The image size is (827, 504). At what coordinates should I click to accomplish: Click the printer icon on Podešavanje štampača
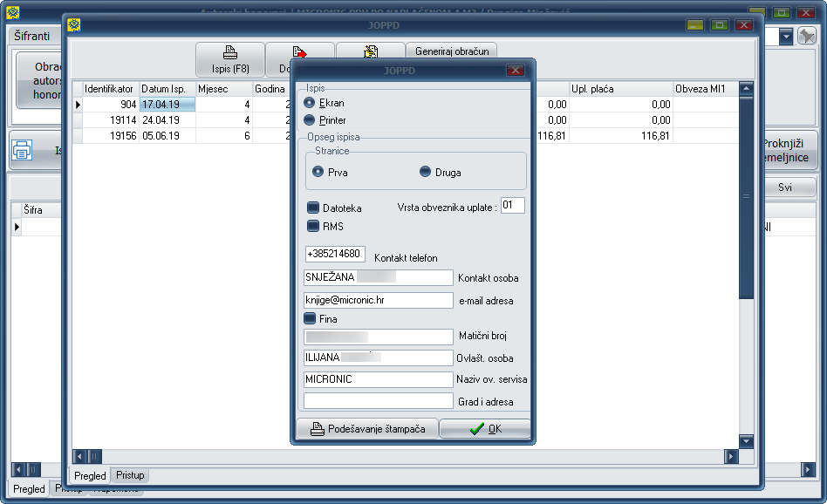click(x=318, y=429)
